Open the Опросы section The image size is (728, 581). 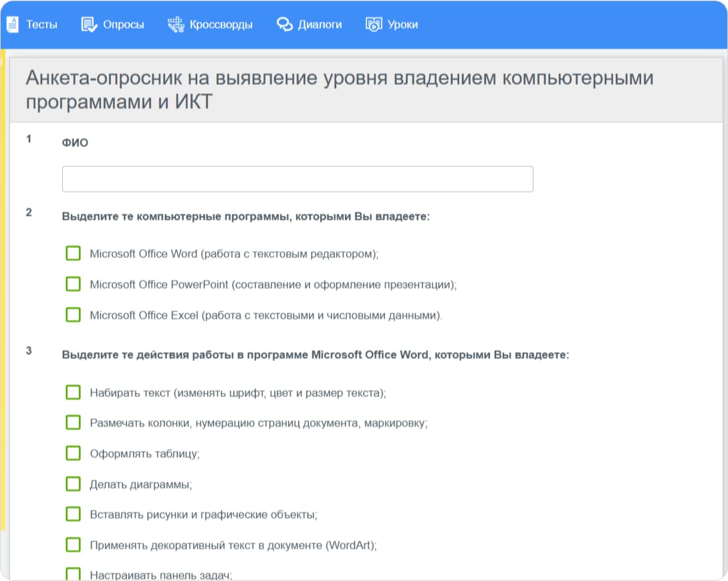coord(122,24)
